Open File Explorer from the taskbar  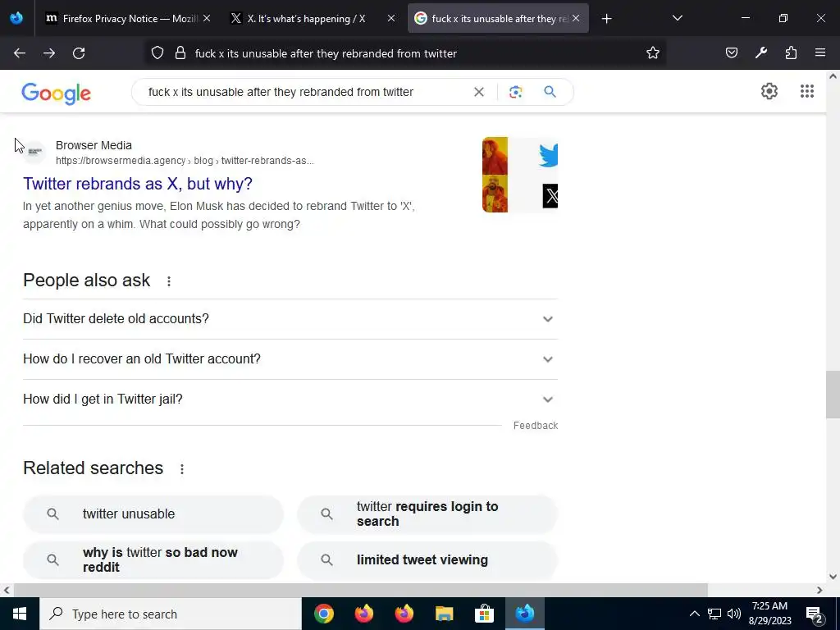(x=444, y=614)
